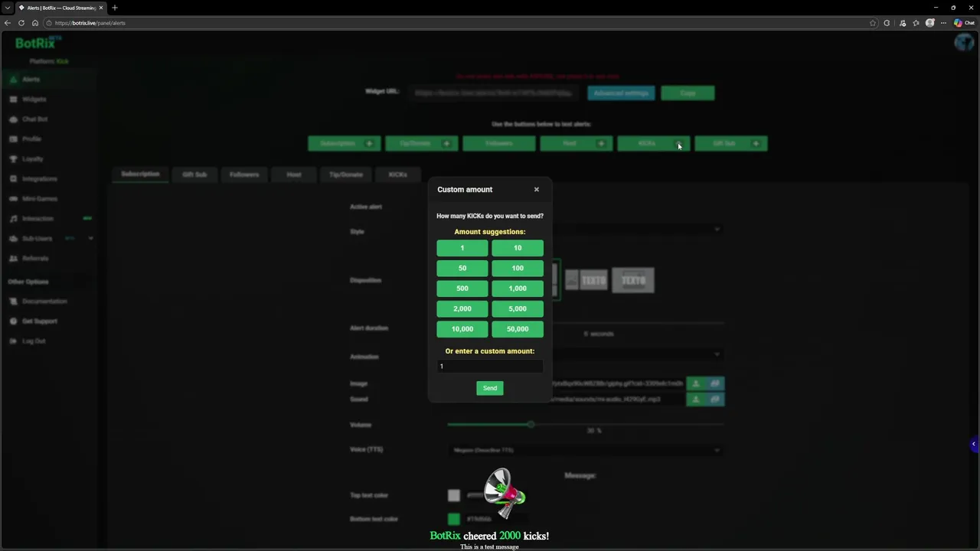Open Sub-Users sidebar icon
Viewport: 980px width, 551px height.
(13, 239)
